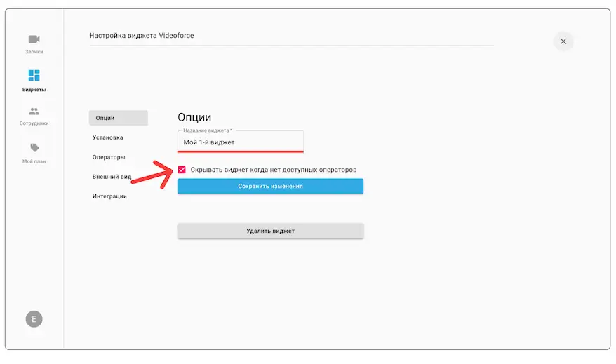Focus the 'Название виджета' text field
This screenshot has width=616, height=364.
point(240,142)
